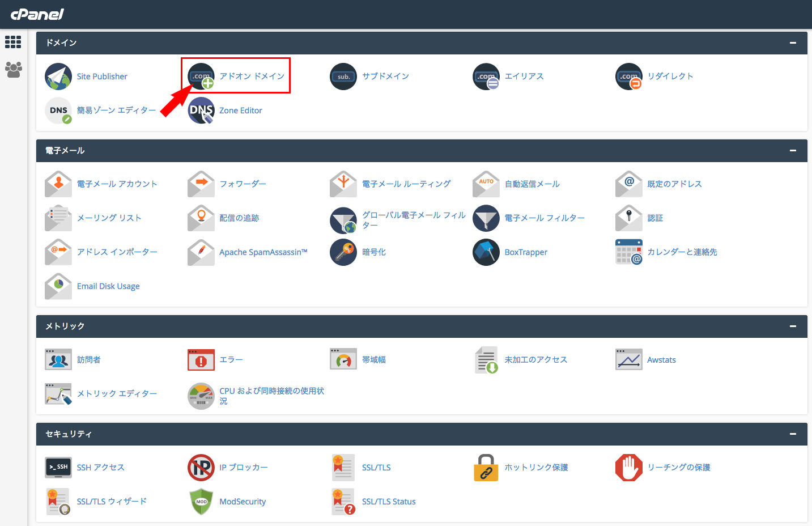Viewport: 812px width, 526px height.
Task: Click the BoxTrapper text link
Action: tap(526, 252)
